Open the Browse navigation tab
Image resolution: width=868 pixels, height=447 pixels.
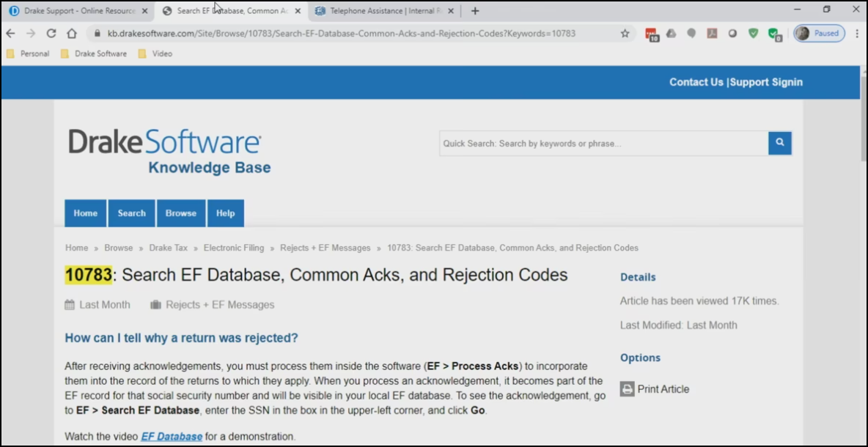tap(181, 213)
